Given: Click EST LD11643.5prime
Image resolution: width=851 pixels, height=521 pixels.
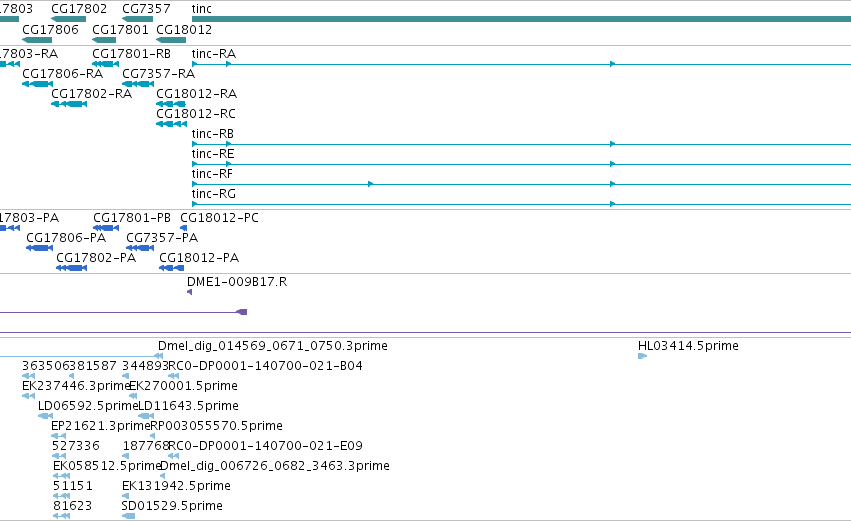Looking at the screenshot, I should coord(188,406).
